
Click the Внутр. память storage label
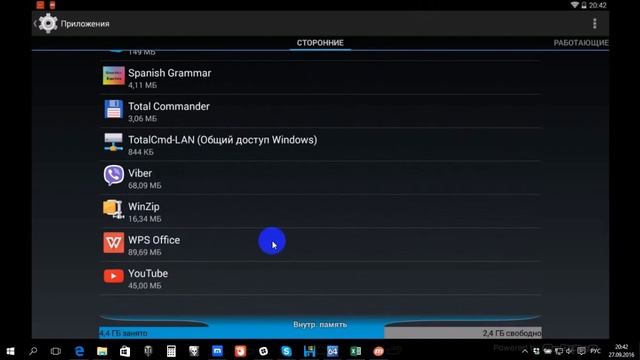(x=320, y=324)
